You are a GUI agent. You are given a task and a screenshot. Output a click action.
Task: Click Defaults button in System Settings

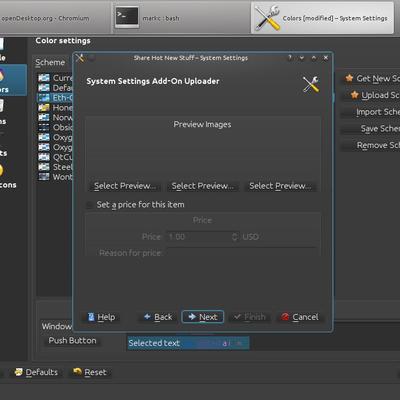pyautogui.click(x=37, y=372)
